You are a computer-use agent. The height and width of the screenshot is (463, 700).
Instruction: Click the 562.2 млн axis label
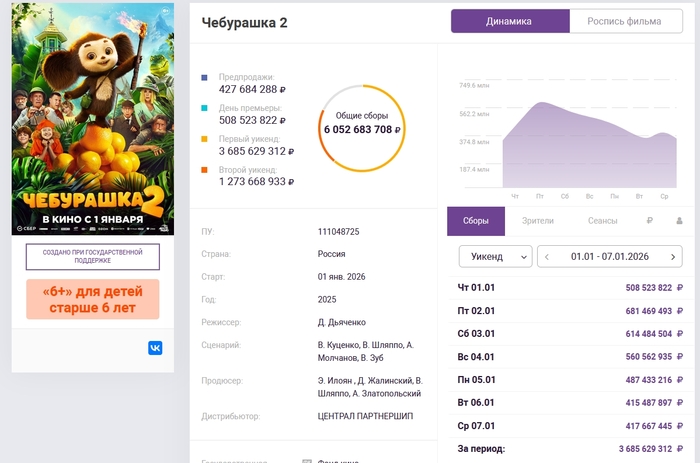point(474,114)
